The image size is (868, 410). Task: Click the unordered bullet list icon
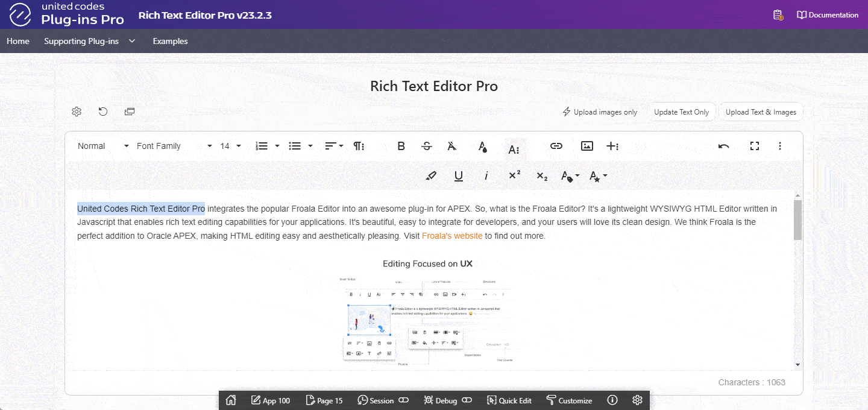tap(295, 146)
